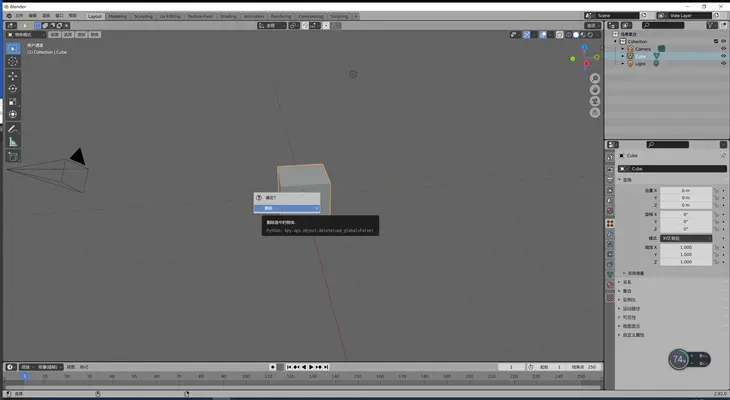Select the 3D Cursor tool
The height and width of the screenshot is (400, 730).
pyautogui.click(x=13, y=61)
